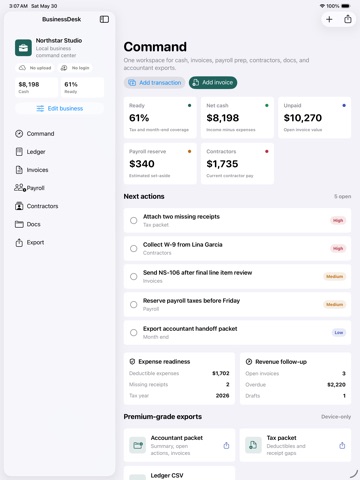
Task: Complete Export accountant handoff packet task
Action: (x=134, y=332)
